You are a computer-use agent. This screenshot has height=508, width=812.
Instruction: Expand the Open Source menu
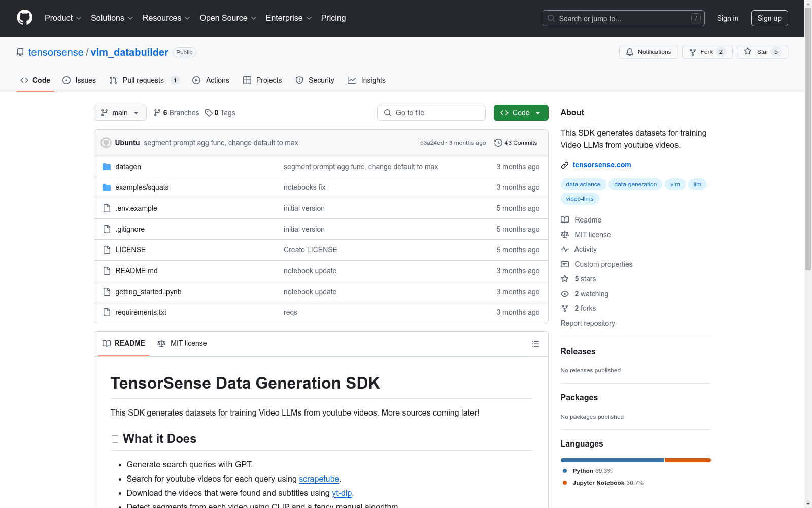coord(228,18)
